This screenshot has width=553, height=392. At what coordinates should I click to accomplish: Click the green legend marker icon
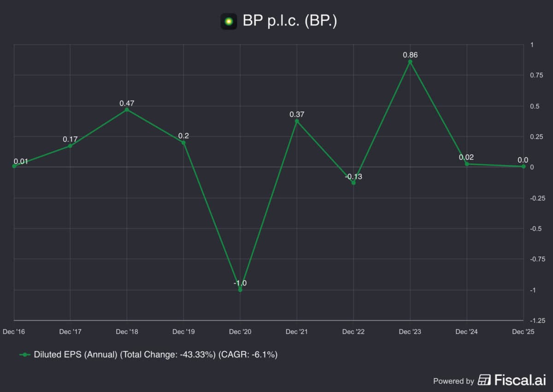(x=25, y=355)
